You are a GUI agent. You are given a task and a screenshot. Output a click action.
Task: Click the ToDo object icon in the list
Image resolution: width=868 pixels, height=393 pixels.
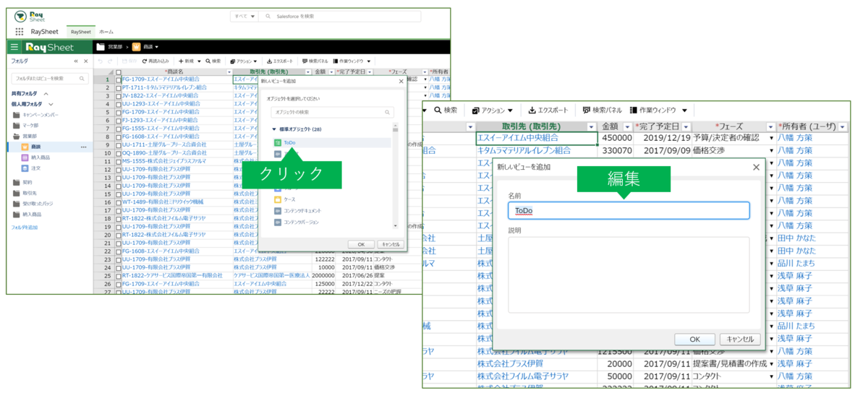(278, 143)
